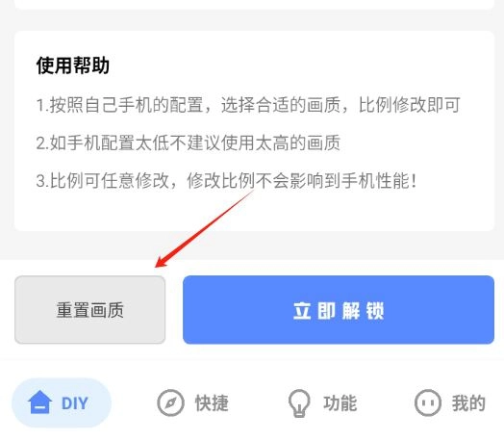Click the red arrow annotation
Viewport: 504px width, 441px height.
[x=205, y=228]
